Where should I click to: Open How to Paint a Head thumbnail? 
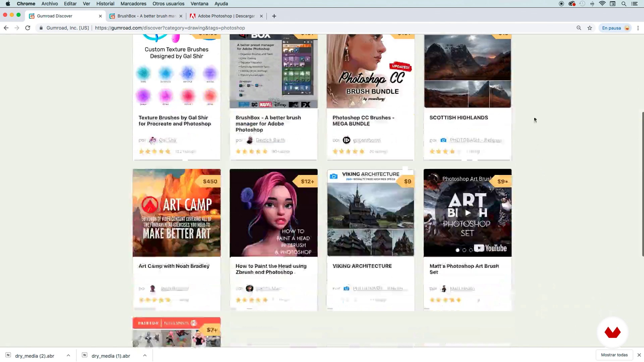[273, 213]
